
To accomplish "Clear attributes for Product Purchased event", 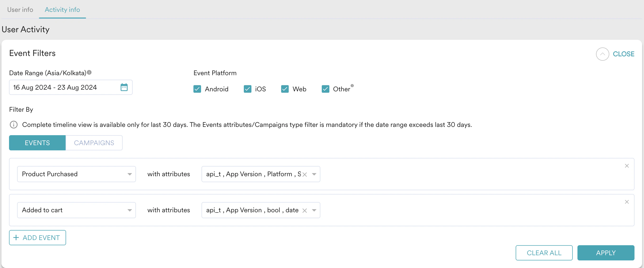I will [304, 174].
